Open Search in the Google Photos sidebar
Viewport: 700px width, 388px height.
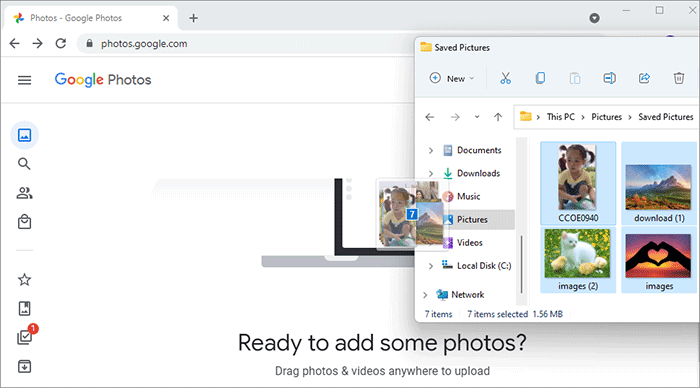pos(25,164)
